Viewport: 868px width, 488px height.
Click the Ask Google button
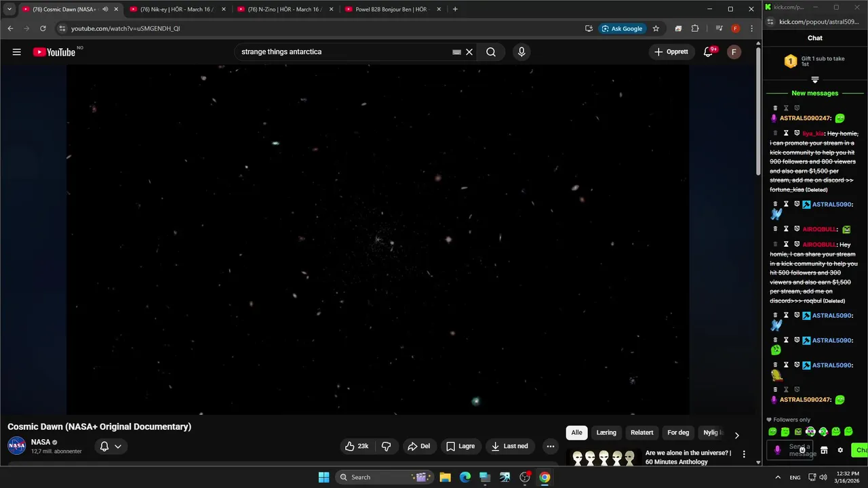click(622, 28)
